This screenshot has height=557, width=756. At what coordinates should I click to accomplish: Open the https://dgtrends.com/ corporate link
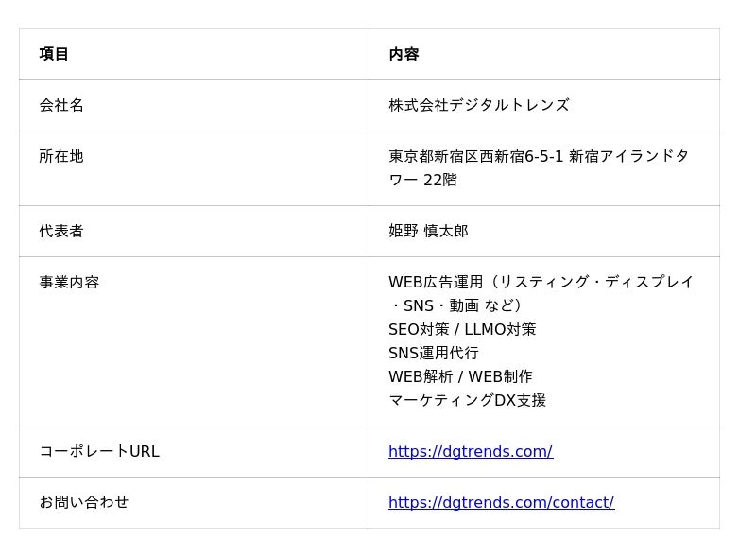(x=470, y=452)
